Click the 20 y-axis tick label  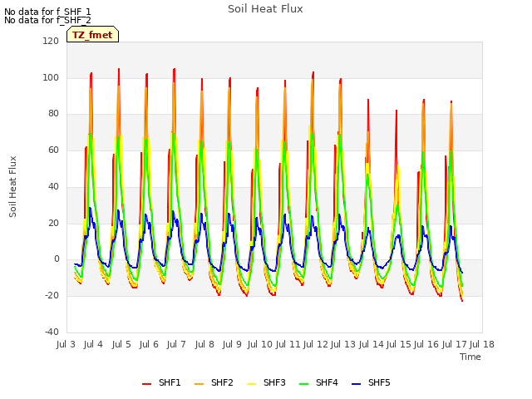coord(53,223)
